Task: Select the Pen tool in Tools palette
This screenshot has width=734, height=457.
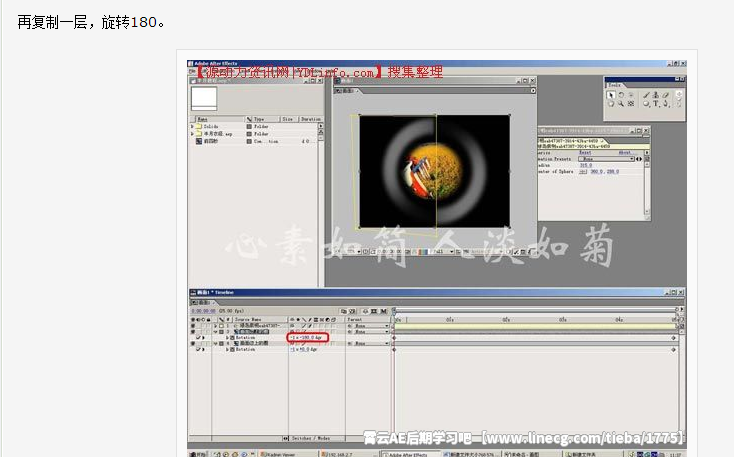Action: coord(665,103)
